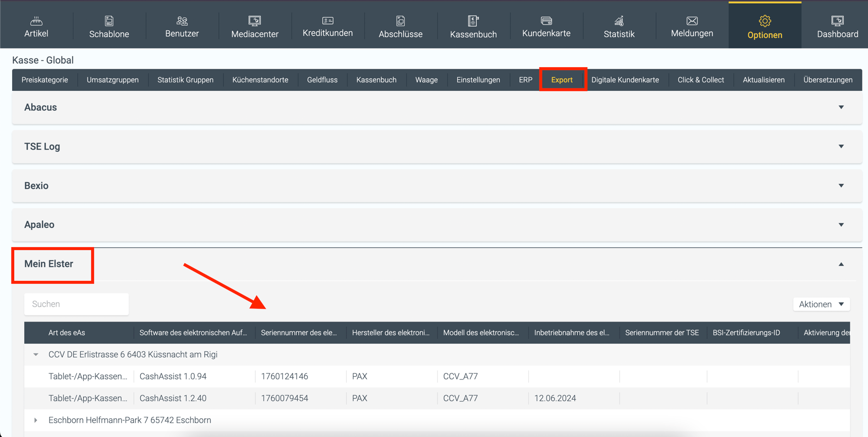Sort by Seriennummer der TSE column
This screenshot has width=868, height=437.
pos(662,332)
